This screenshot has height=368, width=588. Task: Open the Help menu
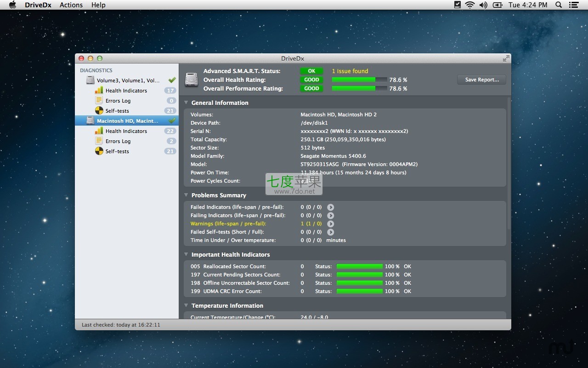tap(98, 5)
